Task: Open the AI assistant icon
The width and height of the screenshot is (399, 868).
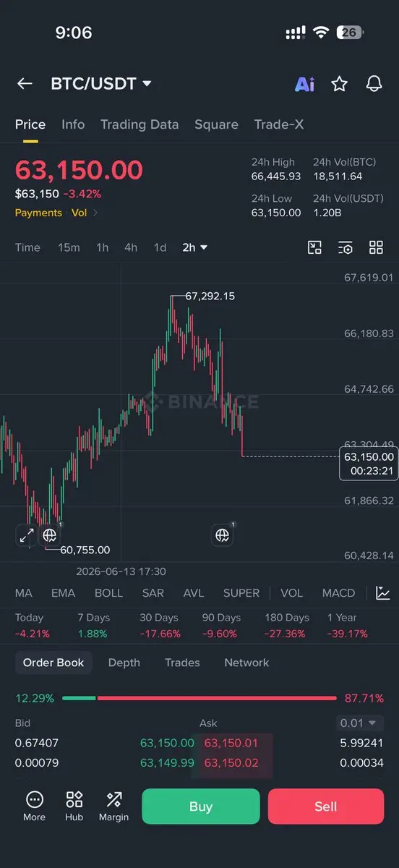Action: click(304, 84)
